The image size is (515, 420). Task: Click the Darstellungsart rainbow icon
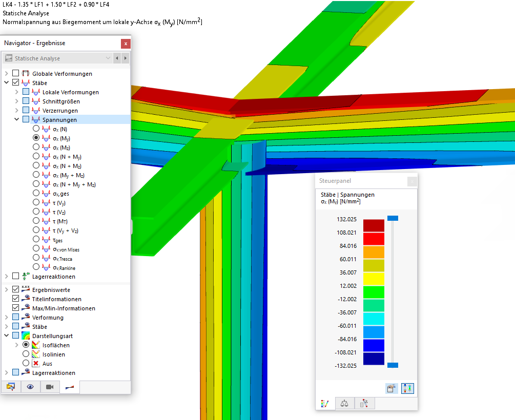(26, 335)
